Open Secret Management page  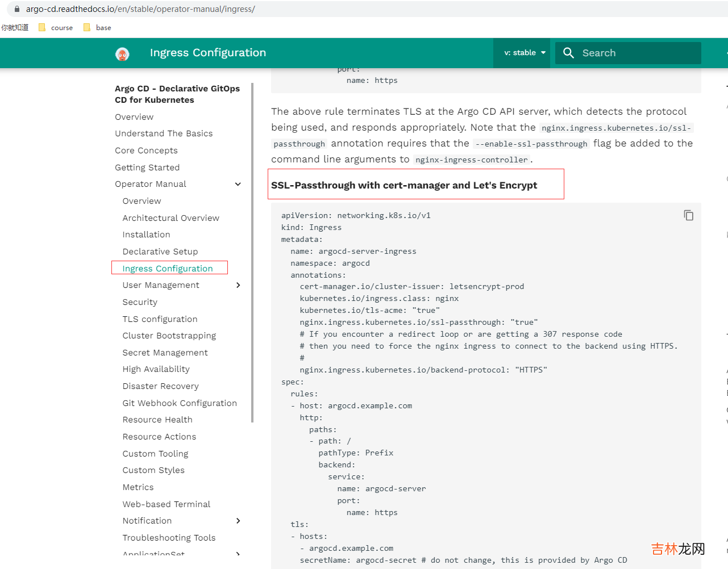point(165,353)
